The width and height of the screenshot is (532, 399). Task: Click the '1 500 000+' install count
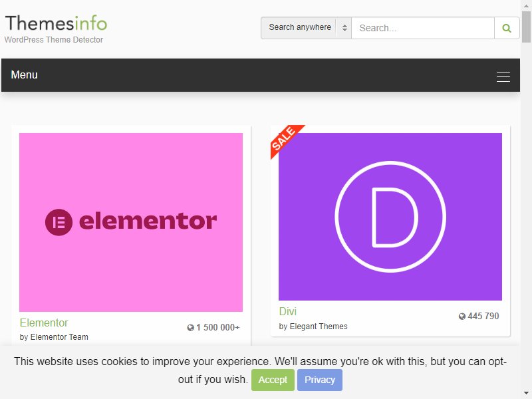(218, 327)
